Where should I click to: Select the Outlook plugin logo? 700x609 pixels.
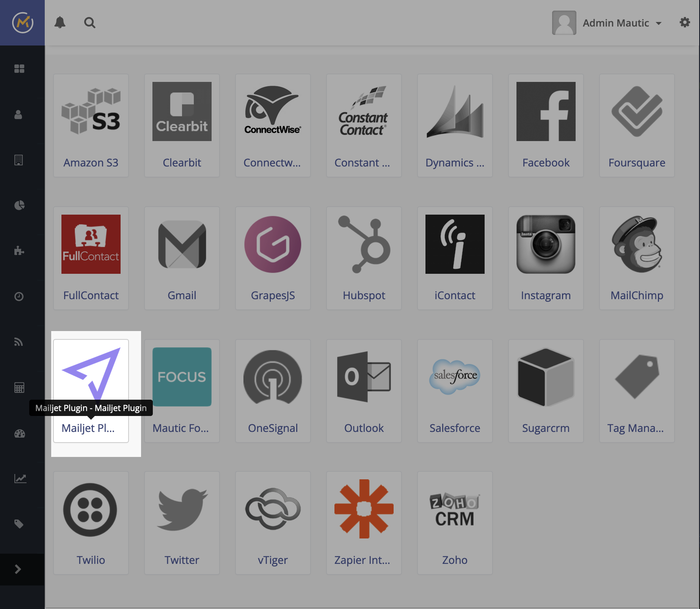click(364, 377)
